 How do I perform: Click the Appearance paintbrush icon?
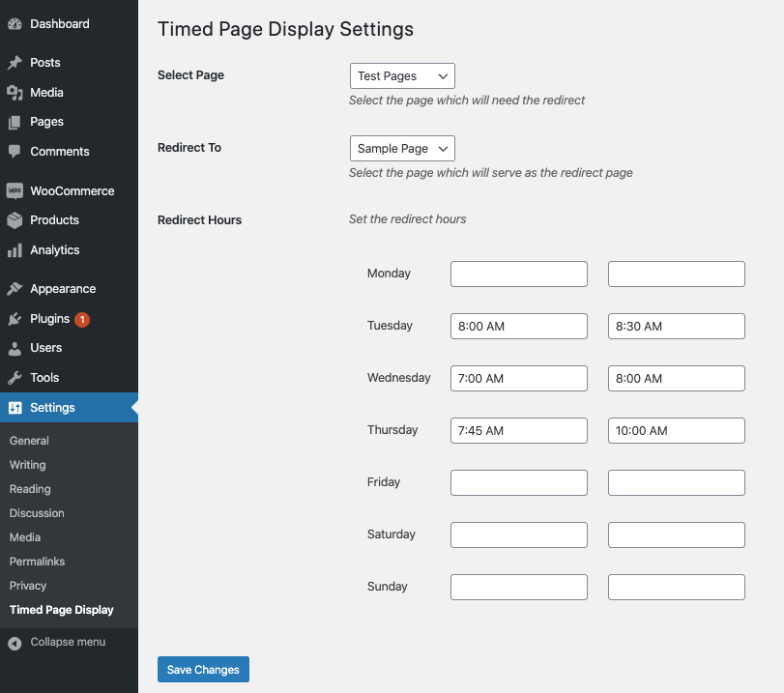pos(15,289)
